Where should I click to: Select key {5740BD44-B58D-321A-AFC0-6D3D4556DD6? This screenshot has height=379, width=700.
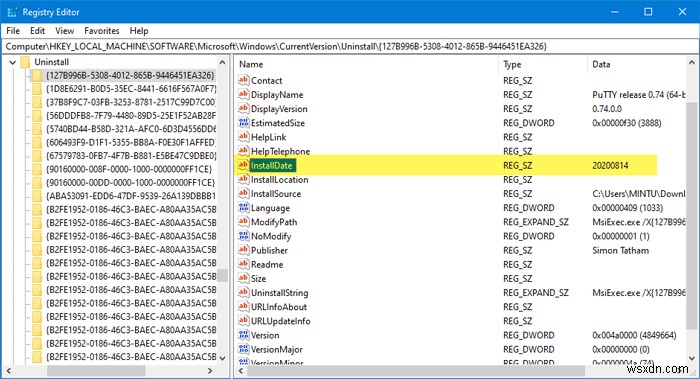coord(131,129)
